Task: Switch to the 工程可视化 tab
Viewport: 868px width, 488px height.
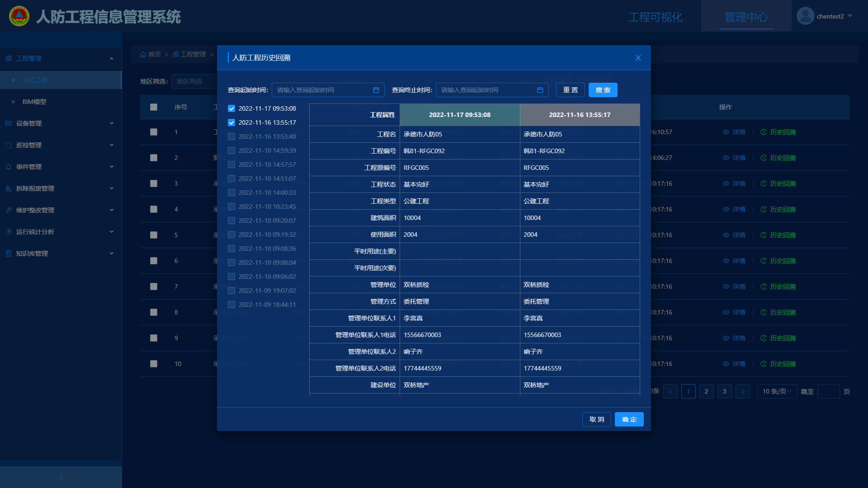Action: (x=655, y=17)
